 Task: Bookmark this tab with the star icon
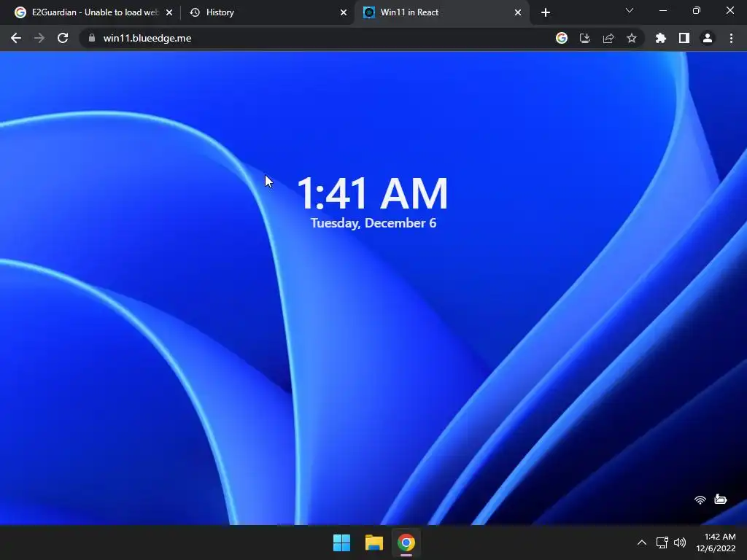[x=631, y=38]
